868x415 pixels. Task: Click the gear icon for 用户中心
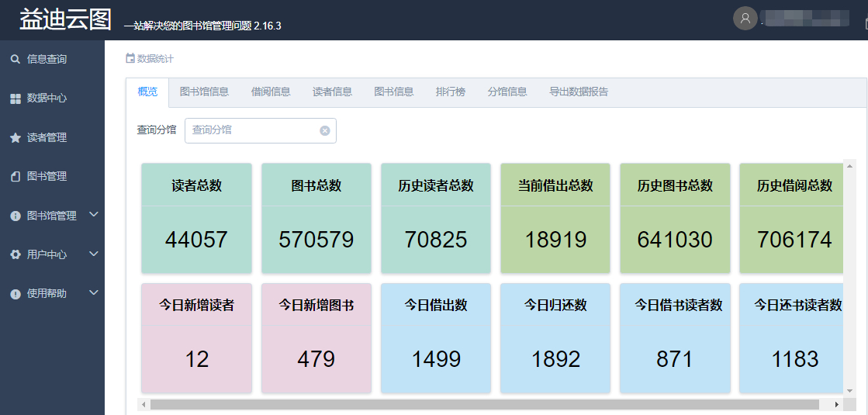click(x=15, y=254)
